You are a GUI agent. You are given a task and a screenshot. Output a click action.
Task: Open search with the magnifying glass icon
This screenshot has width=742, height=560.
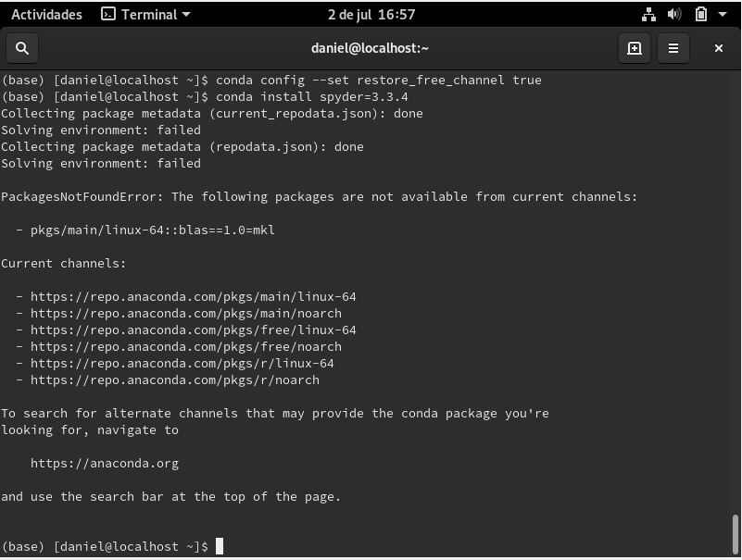pos(21,47)
